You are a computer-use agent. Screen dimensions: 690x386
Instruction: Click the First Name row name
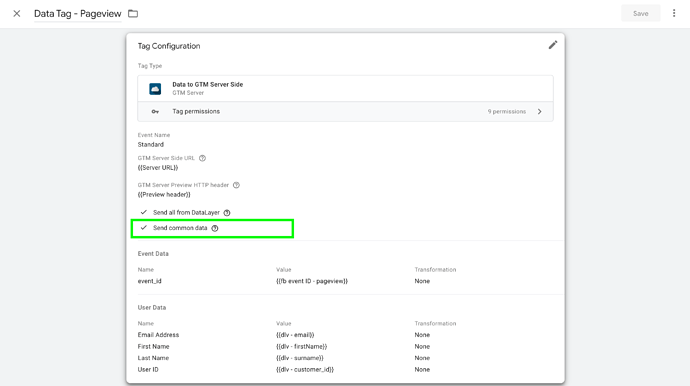pyautogui.click(x=153, y=346)
